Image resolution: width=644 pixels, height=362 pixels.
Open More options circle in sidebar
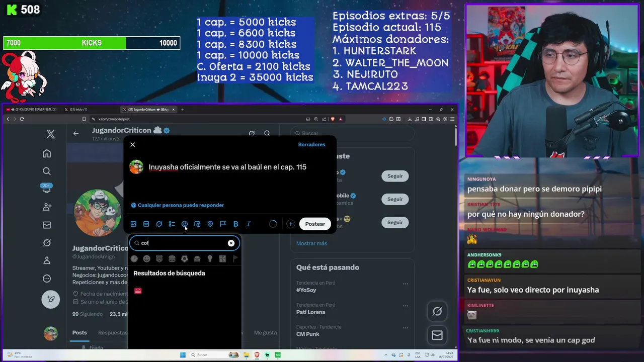(x=47, y=279)
